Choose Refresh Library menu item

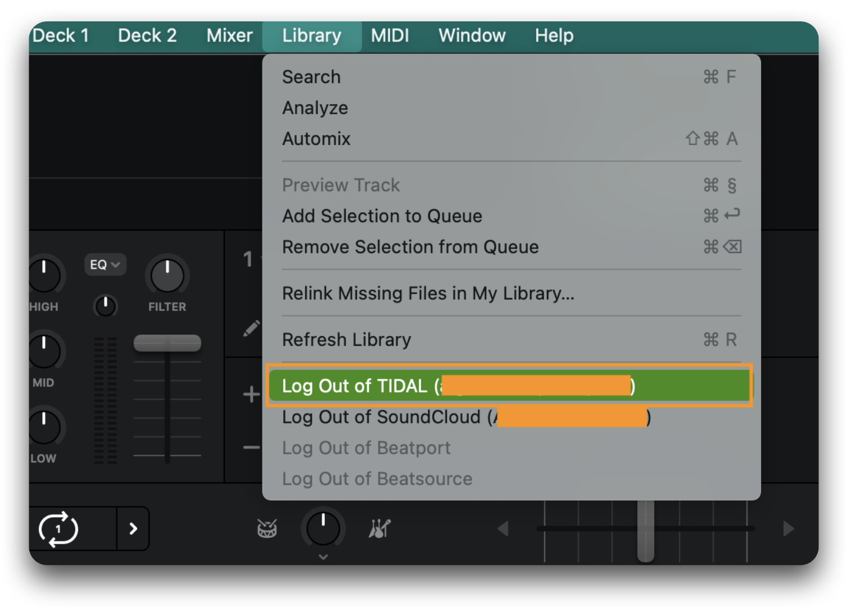[346, 339]
